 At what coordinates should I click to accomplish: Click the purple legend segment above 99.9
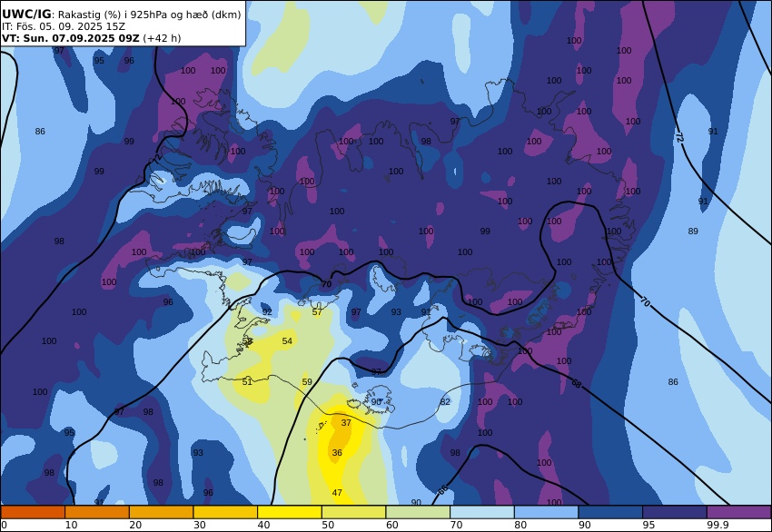point(739,512)
